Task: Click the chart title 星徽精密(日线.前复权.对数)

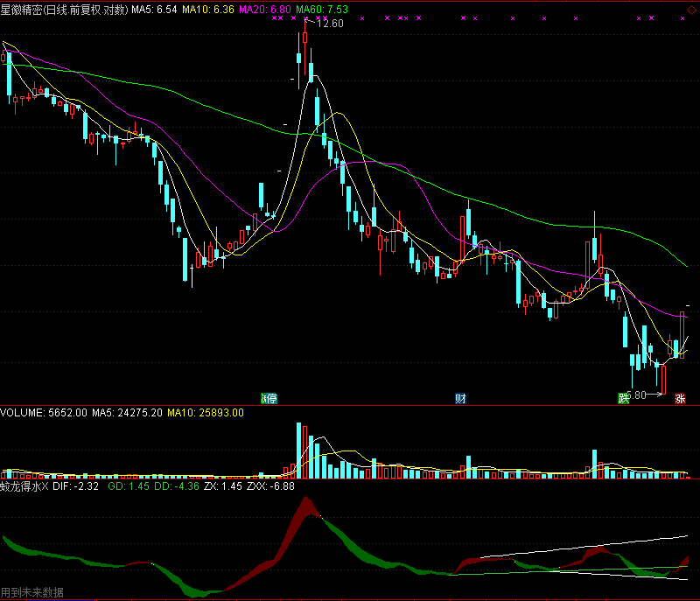Action: point(64,10)
